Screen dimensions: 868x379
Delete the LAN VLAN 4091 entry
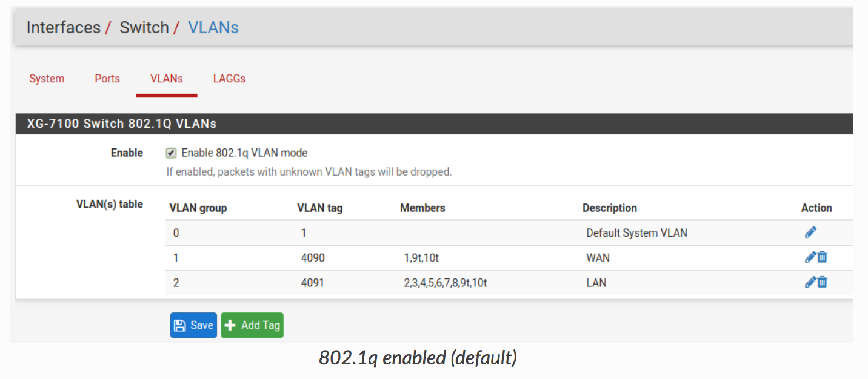pos(822,282)
